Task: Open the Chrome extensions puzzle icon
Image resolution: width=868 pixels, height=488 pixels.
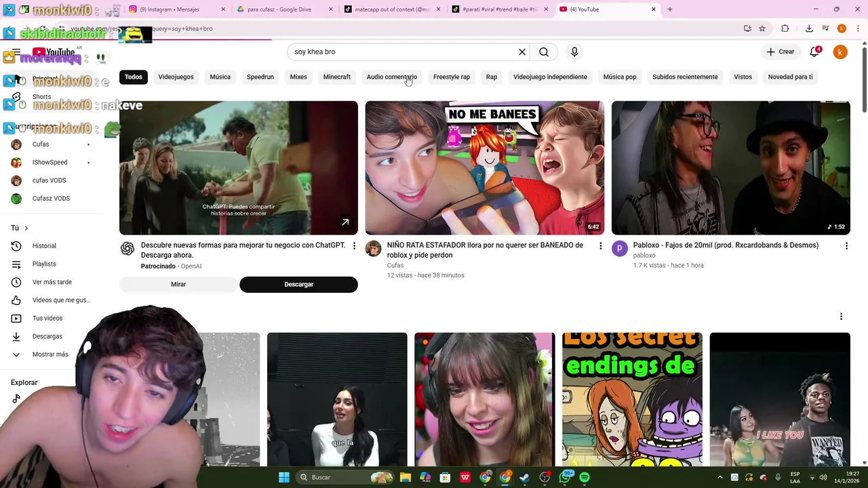Action: 785,28
